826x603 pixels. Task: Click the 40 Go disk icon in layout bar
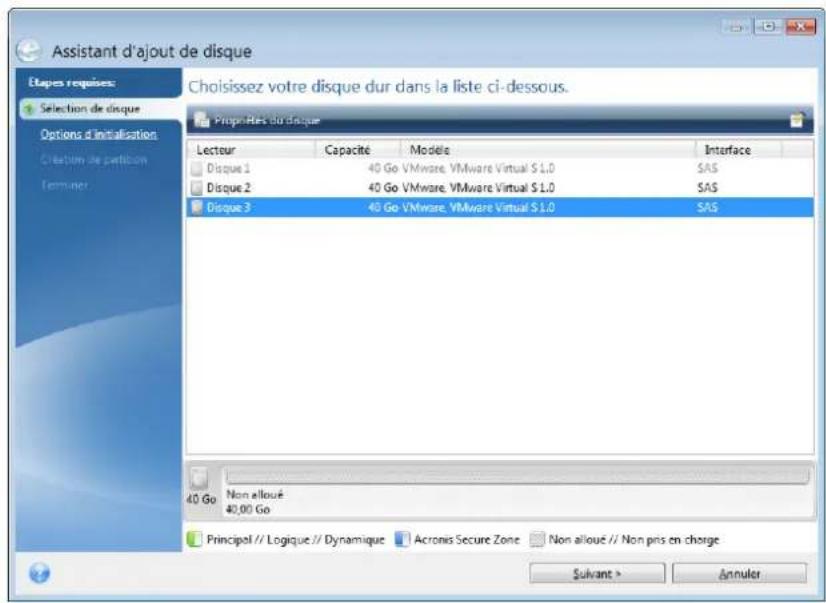point(200,478)
